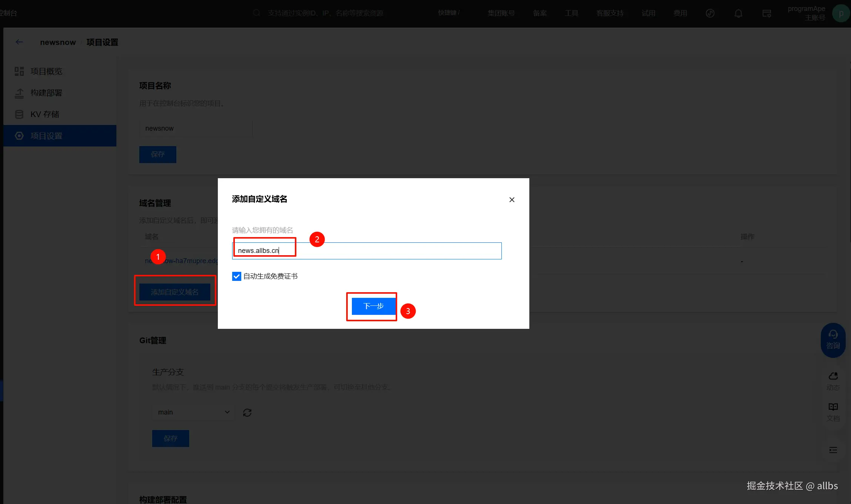This screenshot has height=504, width=851.
Task: Expand the main branch dropdown
Action: pyautogui.click(x=193, y=412)
